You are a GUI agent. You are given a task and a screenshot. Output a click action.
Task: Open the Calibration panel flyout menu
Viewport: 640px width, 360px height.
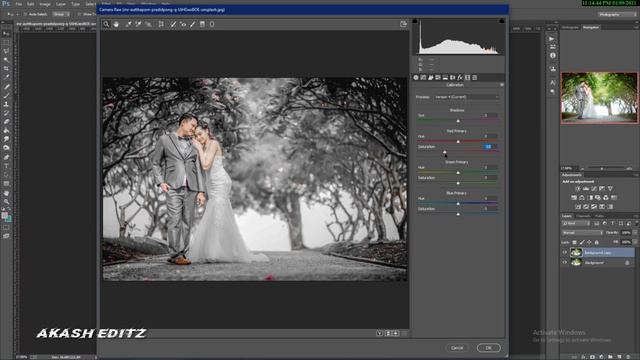click(502, 85)
